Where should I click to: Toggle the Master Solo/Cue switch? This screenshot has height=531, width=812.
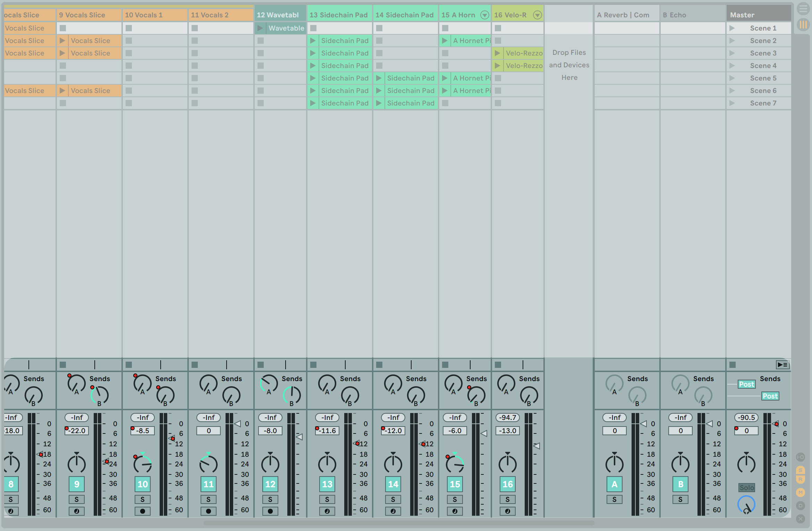pyautogui.click(x=747, y=488)
